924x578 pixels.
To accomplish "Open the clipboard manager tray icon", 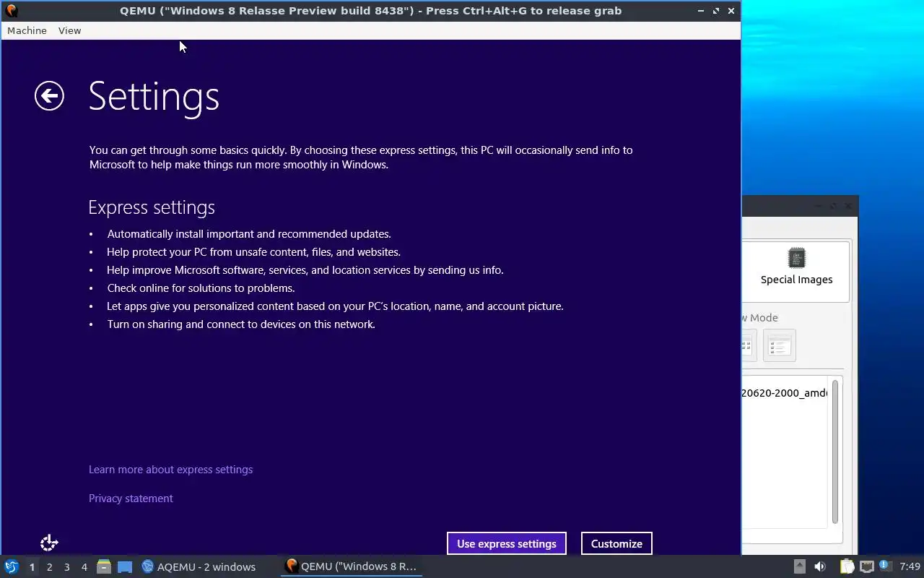I will click(x=847, y=566).
